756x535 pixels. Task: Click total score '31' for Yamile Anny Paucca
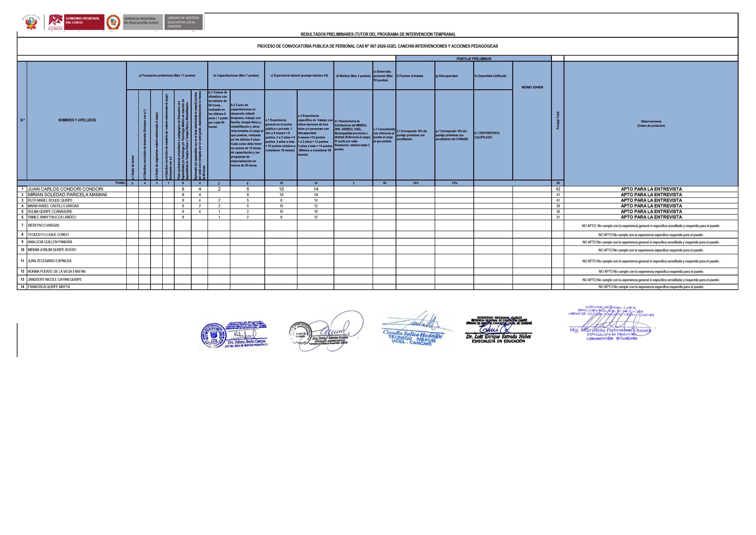[558, 217]
